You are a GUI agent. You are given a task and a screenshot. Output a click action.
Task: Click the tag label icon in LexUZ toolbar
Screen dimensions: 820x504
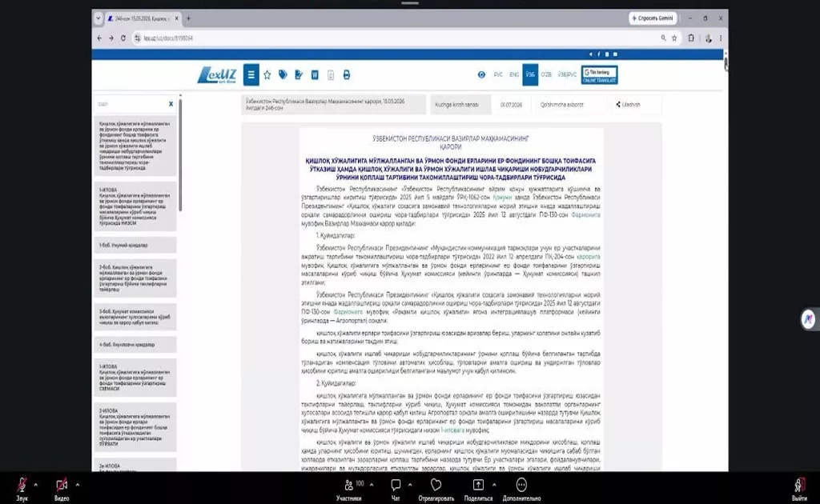pyautogui.click(x=283, y=74)
